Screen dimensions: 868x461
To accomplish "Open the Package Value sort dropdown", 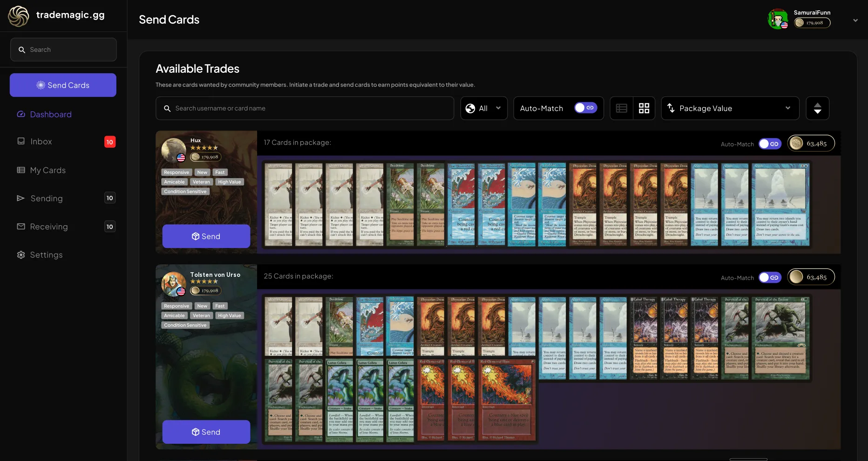I will click(x=730, y=108).
